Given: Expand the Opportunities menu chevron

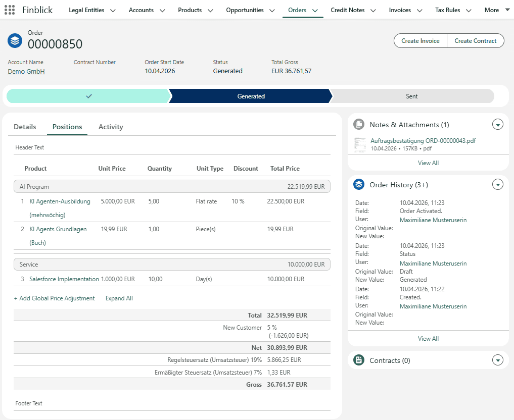Looking at the screenshot, I should 272,11.
